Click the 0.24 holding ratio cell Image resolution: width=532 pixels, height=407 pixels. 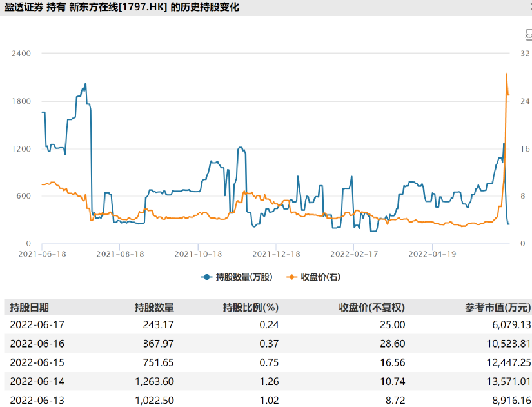click(269, 325)
